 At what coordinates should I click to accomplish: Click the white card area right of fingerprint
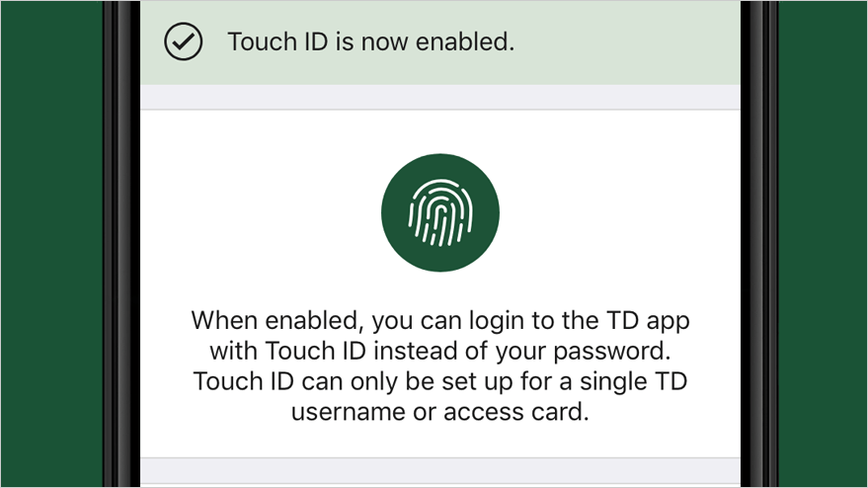click(x=620, y=212)
